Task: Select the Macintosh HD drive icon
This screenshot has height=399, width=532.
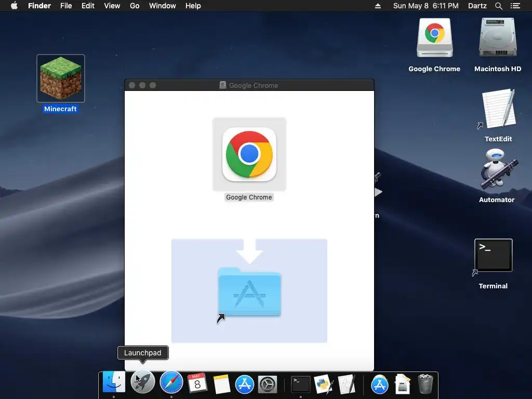Action: coord(498,37)
